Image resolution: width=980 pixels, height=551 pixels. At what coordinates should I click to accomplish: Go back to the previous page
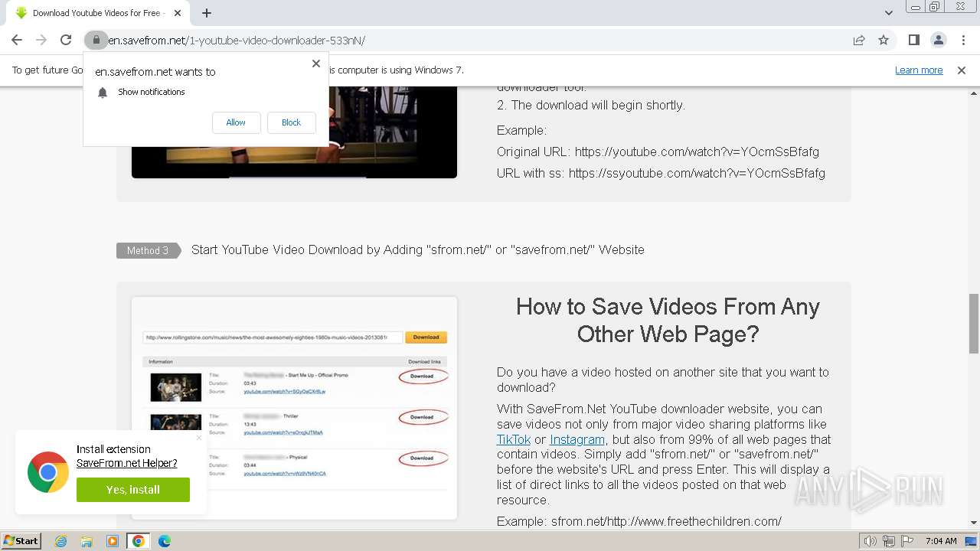click(17, 40)
